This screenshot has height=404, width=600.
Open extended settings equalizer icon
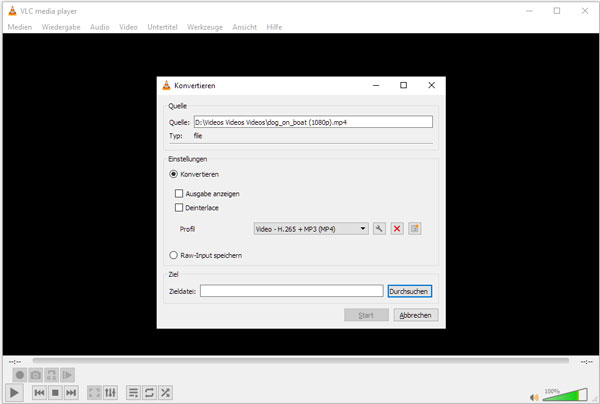pos(110,393)
